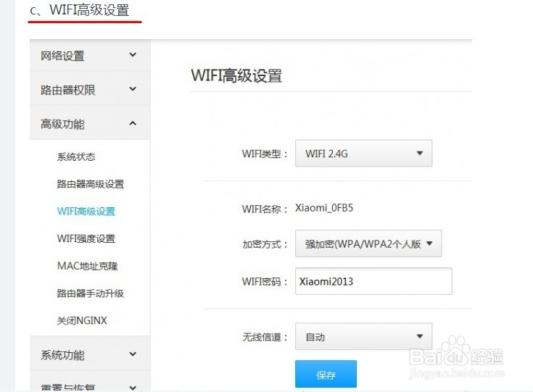Click the 加密方式 label
The height and width of the screenshot is (392, 533).
pos(265,244)
